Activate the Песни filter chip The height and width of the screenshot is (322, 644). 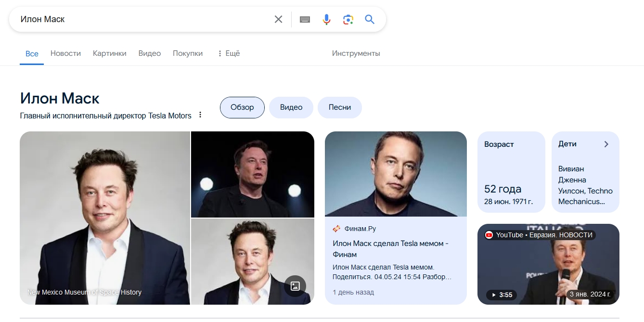pos(339,107)
